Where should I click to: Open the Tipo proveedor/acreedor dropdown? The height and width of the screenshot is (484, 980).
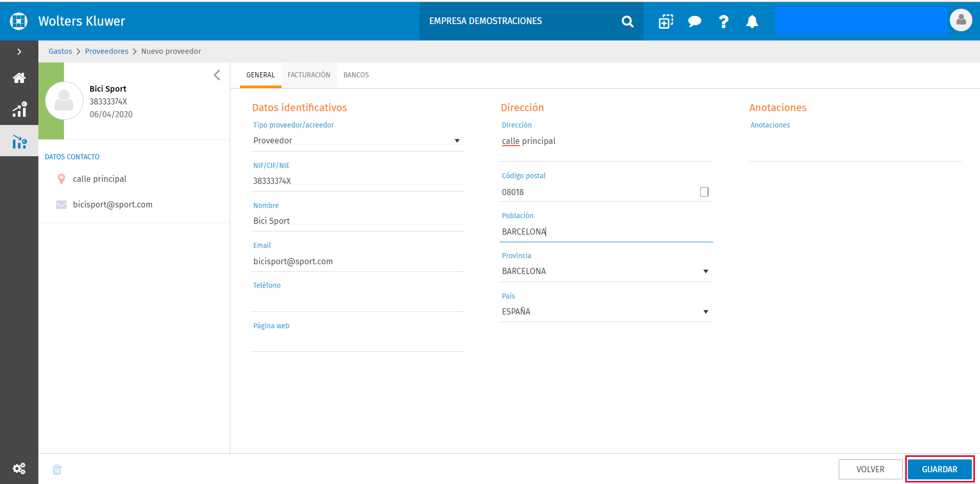tap(358, 141)
